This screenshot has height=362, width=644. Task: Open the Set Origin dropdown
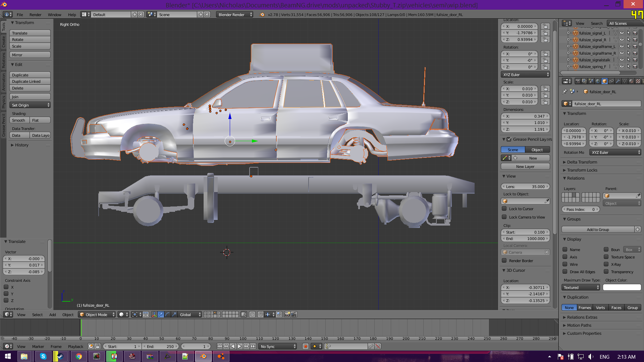coord(30,105)
